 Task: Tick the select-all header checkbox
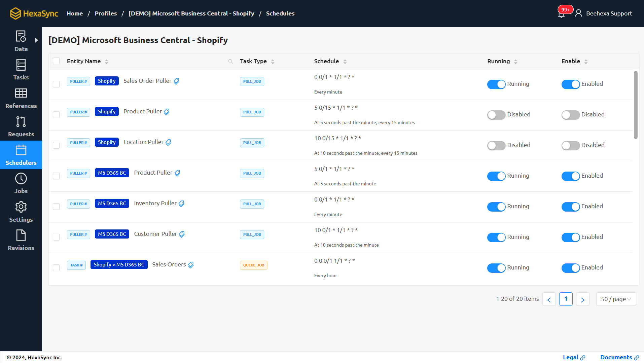click(x=56, y=61)
